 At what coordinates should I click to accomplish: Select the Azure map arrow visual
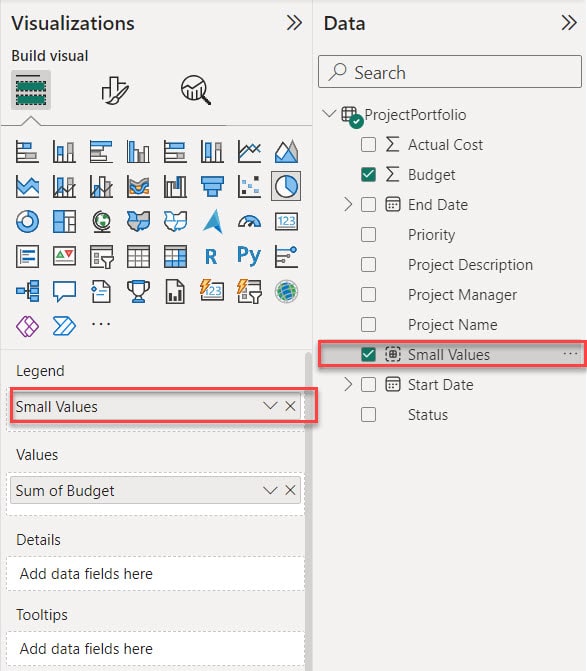(212, 221)
